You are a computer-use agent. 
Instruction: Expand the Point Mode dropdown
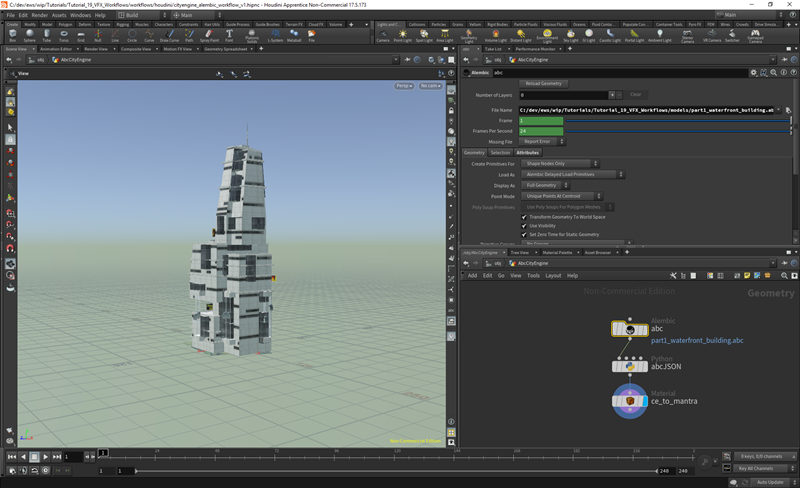click(x=562, y=196)
